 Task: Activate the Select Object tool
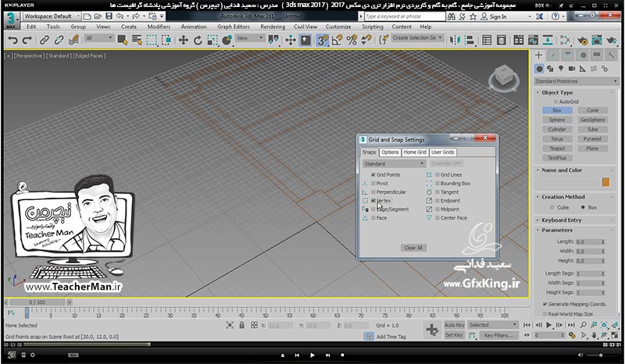(123, 40)
